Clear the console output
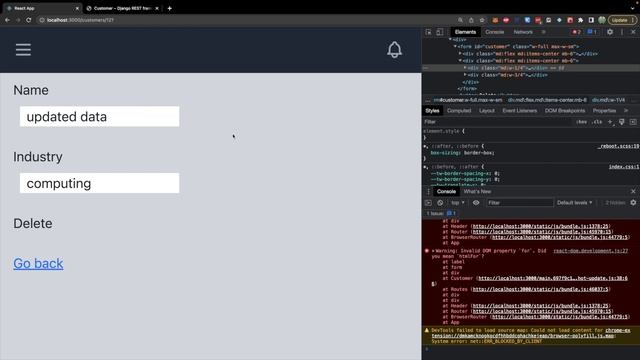Screen dimensions: 640x360 440,202
